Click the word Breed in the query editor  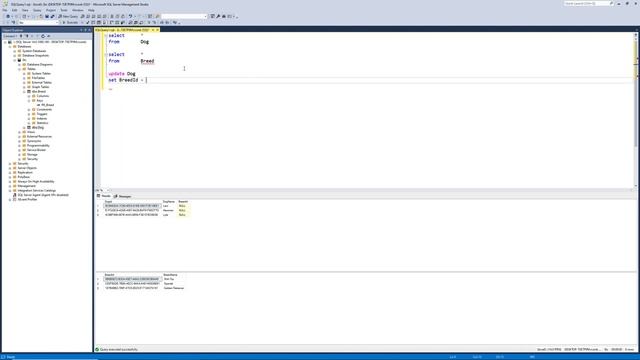click(x=147, y=61)
